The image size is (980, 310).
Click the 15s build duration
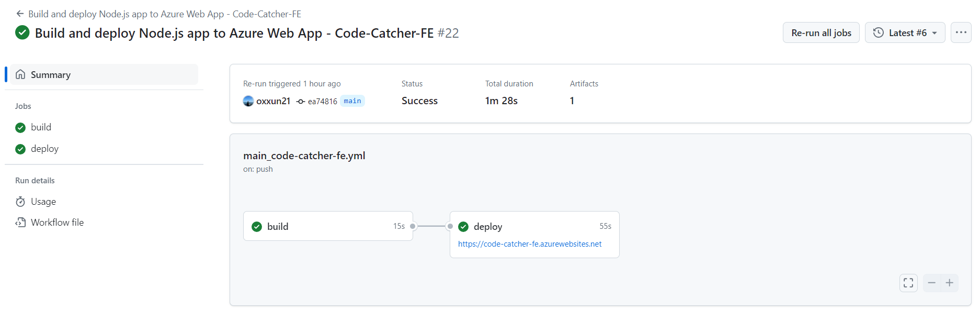(399, 226)
